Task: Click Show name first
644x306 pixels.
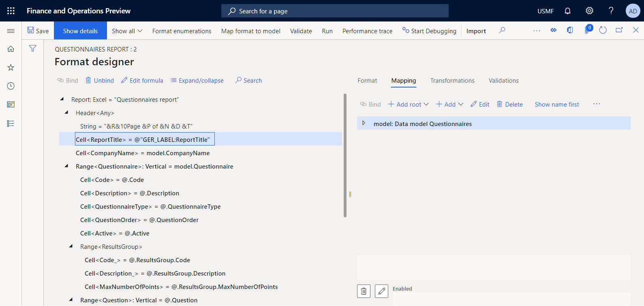Action: (557, 105)
